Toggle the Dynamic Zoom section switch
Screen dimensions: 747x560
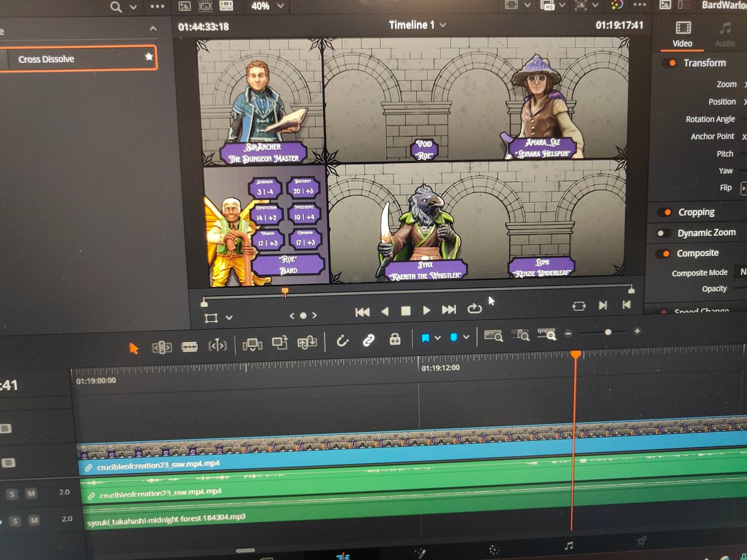(x=663, y=233)
